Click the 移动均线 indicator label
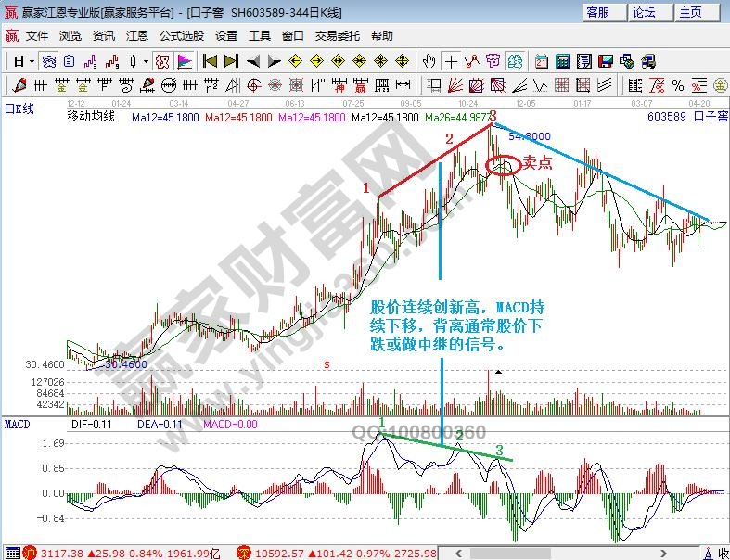The width and height of the screenshot is (730, 560). click(91, 117)
